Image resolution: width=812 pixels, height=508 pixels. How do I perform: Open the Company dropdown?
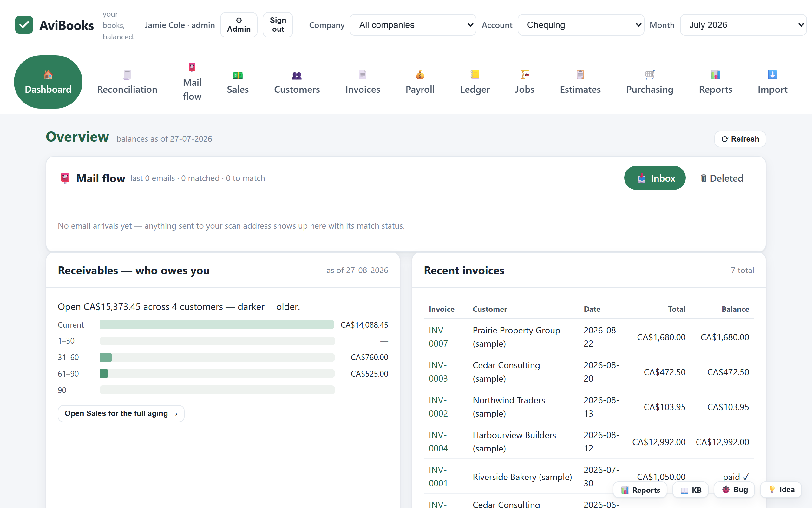[x=413, y=25]
